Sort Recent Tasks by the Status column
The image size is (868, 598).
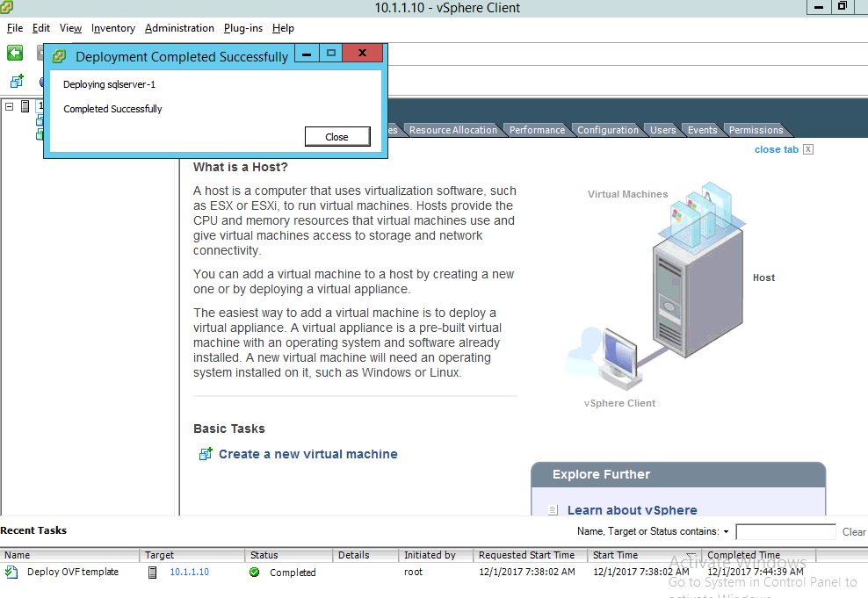click(x=288, y=555)
